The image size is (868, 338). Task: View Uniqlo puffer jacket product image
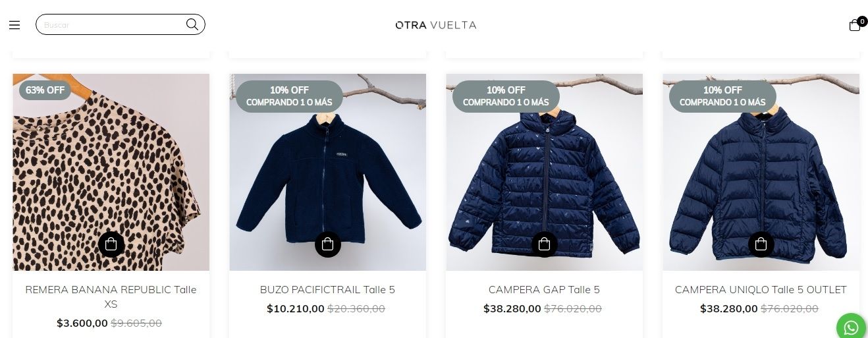click(x=761, y=172)
